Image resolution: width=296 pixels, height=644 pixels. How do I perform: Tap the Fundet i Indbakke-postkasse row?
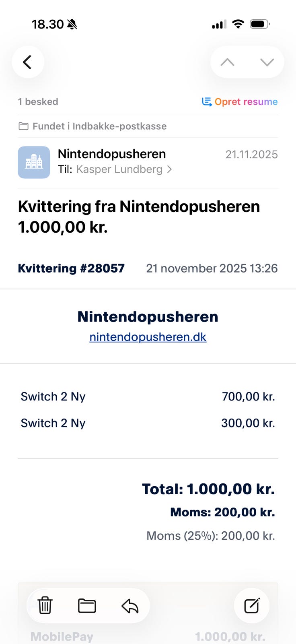pos(99,126)
